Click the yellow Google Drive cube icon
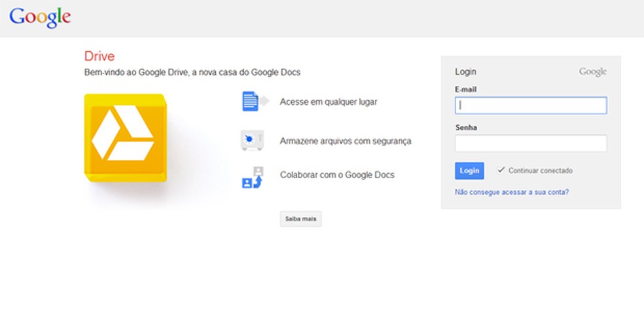Screen dimensions: 644x331 click(126, 138)
